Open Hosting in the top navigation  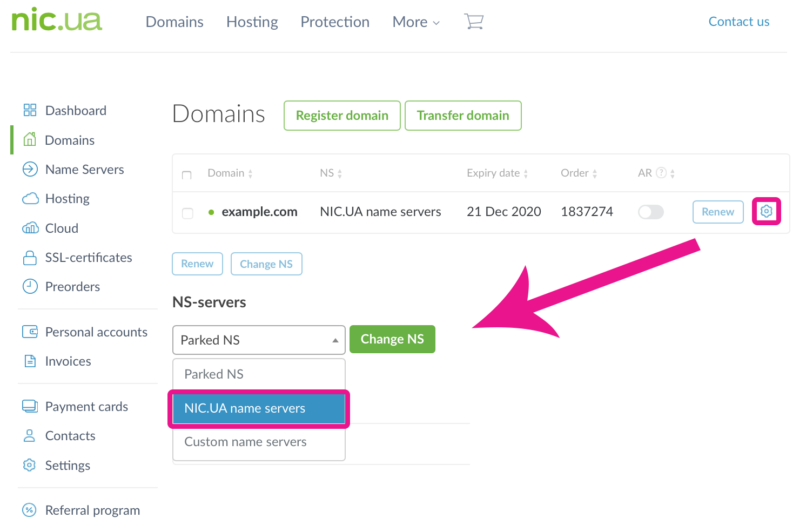coord(252,22)
